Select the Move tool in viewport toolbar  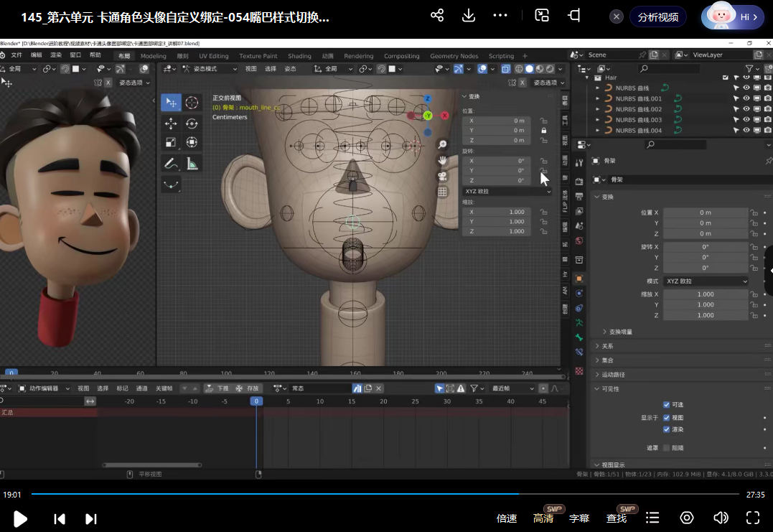171,123
